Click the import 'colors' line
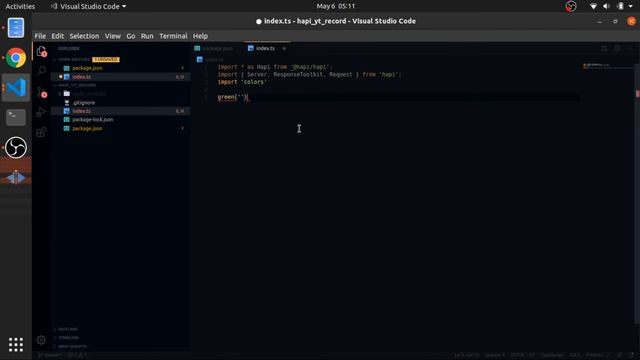This screenshot has height=360, width=640. 242,82
